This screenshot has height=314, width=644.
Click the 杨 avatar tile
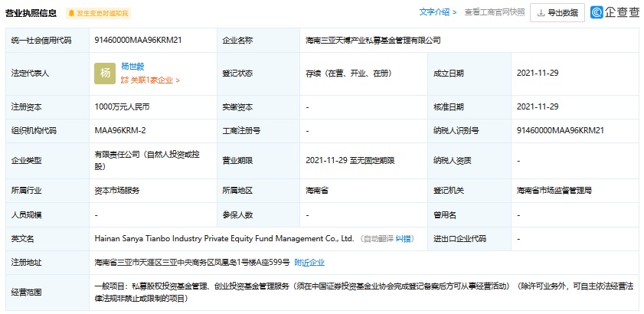pos(105,74)
